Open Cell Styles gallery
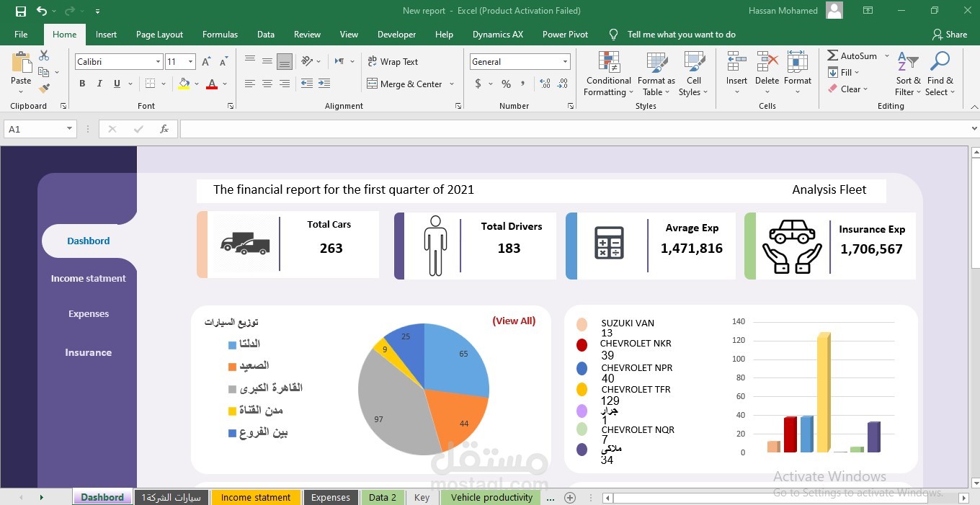This screenshot has width=980, height=505. pos(694,73)
